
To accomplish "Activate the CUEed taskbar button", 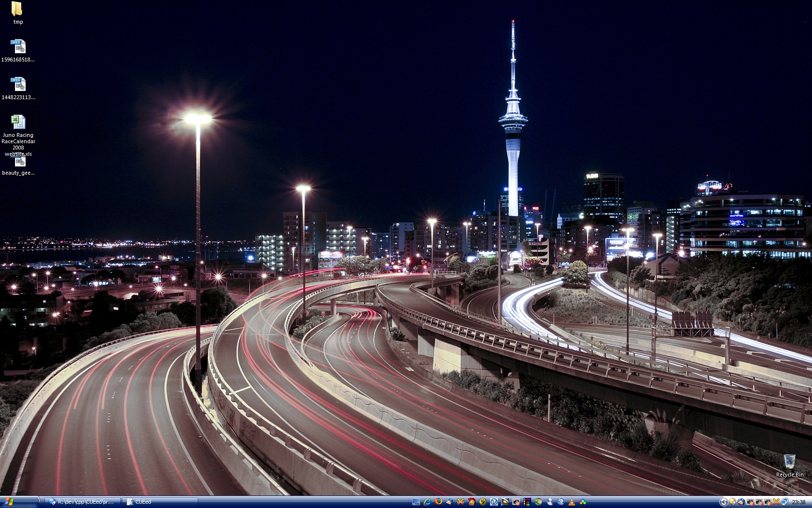I will tap(159, 502).
